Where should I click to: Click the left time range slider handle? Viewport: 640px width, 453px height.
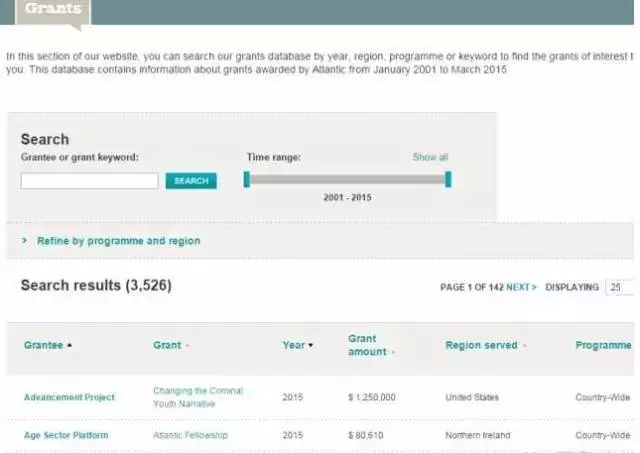[247, 180]
